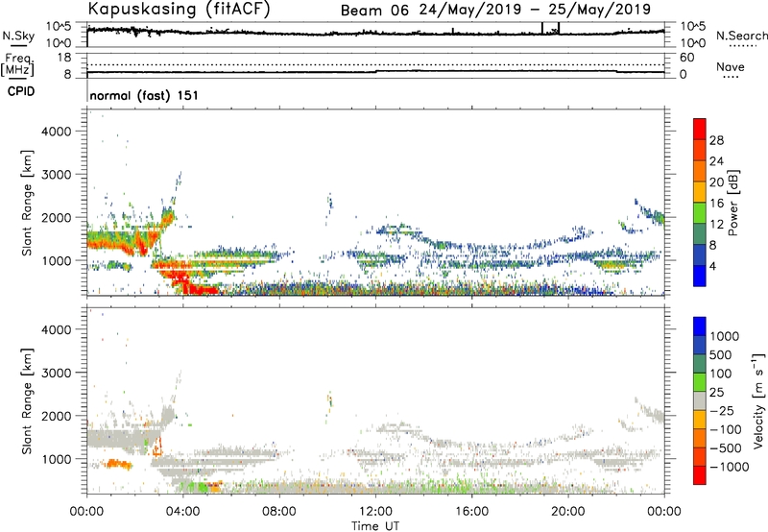Screen dimensions: 768x532
Task: Select the 2000 tick on the velocity panel
Action: click(x=57, y=416)
